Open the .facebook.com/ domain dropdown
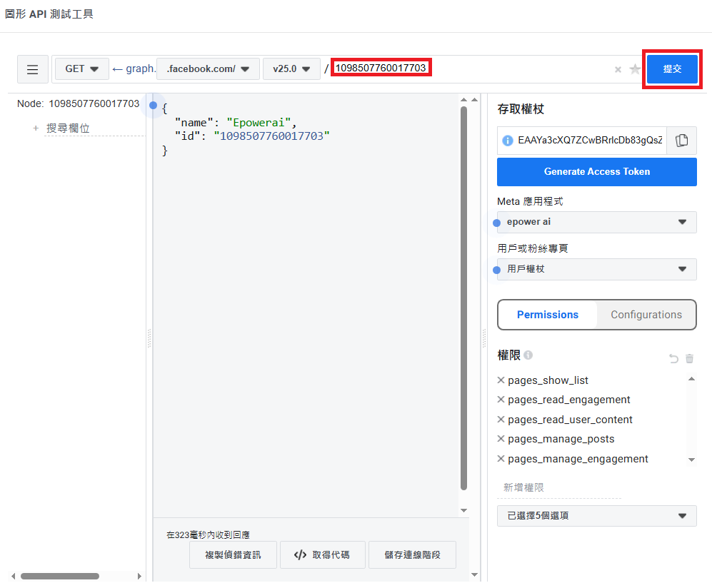The height and width of the screenshot is (588, 712). 208,69
